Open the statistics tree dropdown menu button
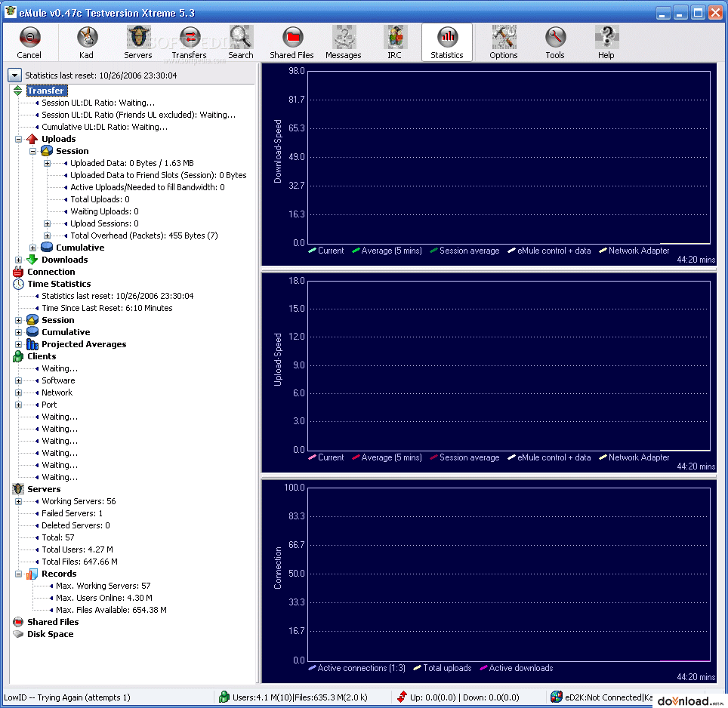The width and height of the screenshot is (728, 708). point(15,75)
